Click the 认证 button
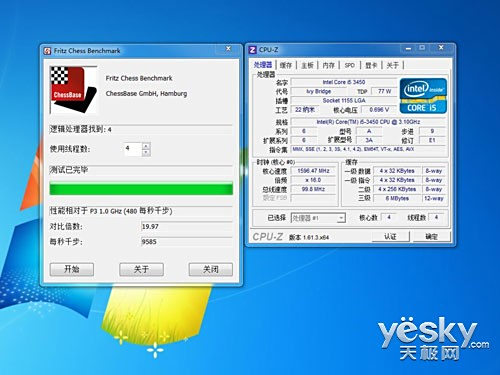 click(x=390, y=236)
